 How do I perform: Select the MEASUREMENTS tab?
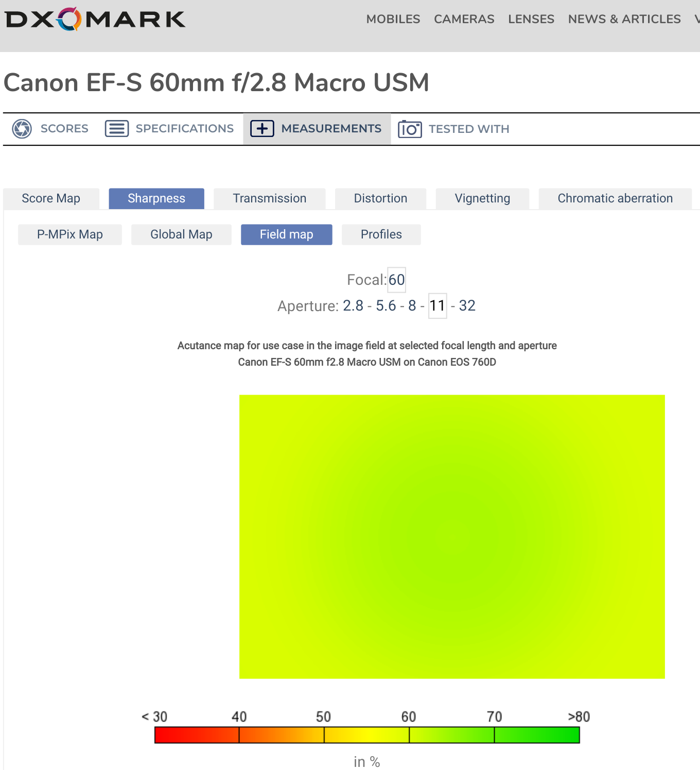[x=317, y=129]
